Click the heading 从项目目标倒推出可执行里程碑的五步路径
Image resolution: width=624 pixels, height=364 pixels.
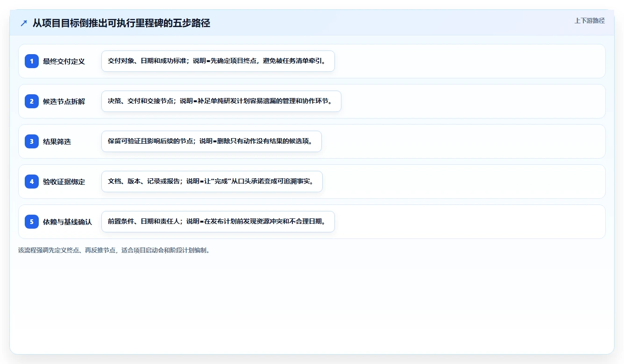coord(121,23)
